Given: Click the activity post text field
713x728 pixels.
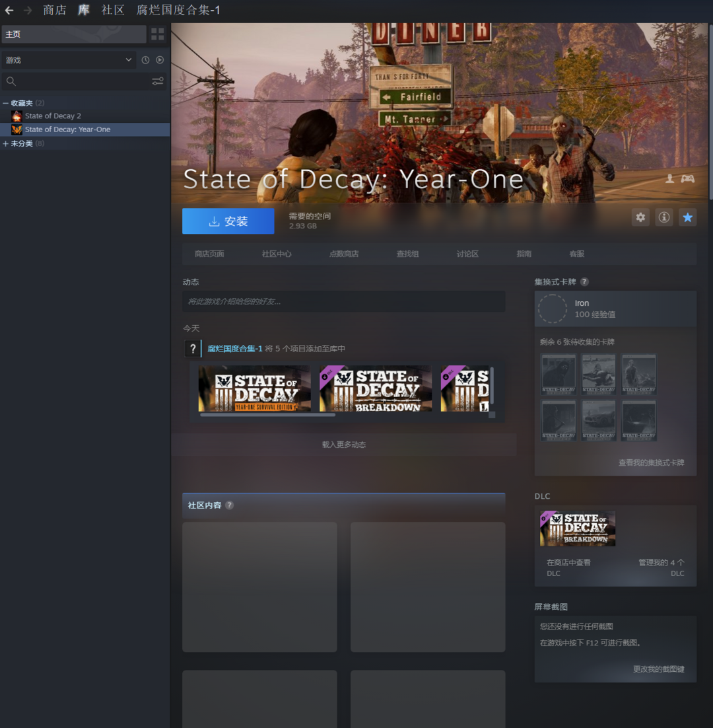Looking at the screenshot, I should pyautogui.click(x=344, y=301).
